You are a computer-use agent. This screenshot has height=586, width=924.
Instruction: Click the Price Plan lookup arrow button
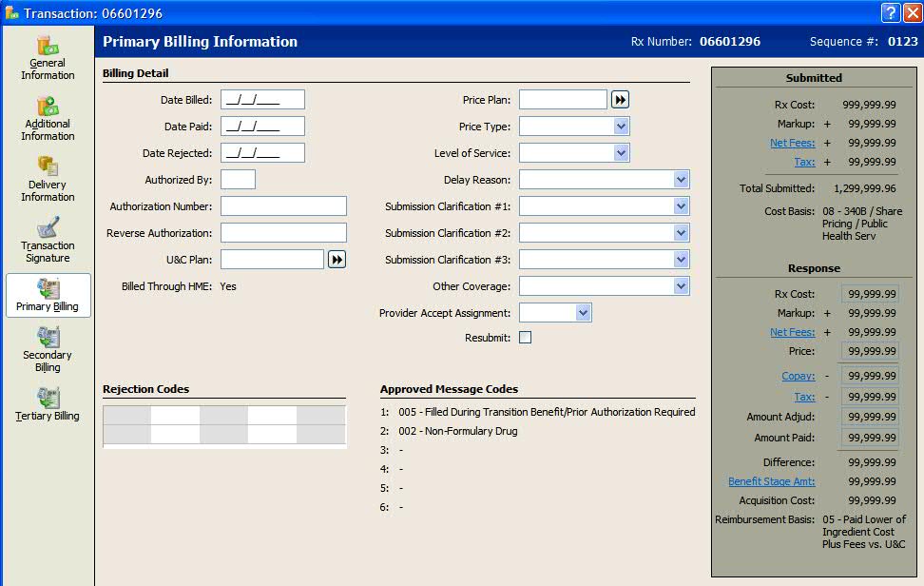pyautogui.click(x=620, y=100)
